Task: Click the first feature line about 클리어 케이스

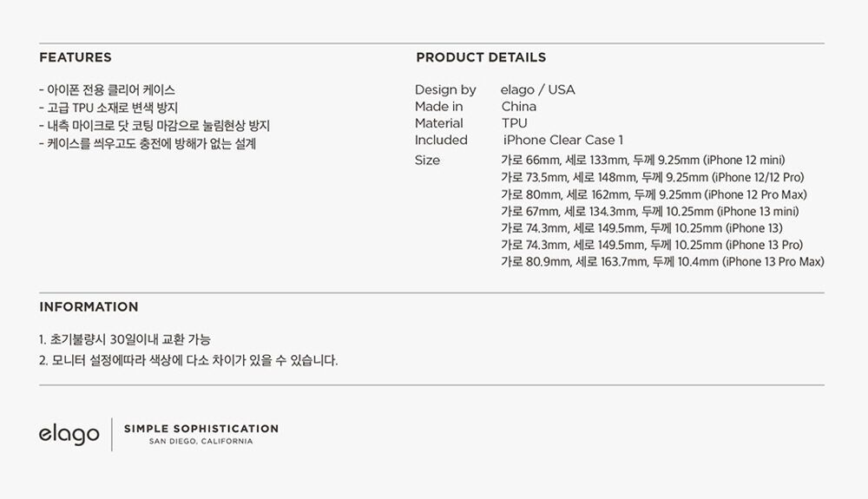Action: 108,90
